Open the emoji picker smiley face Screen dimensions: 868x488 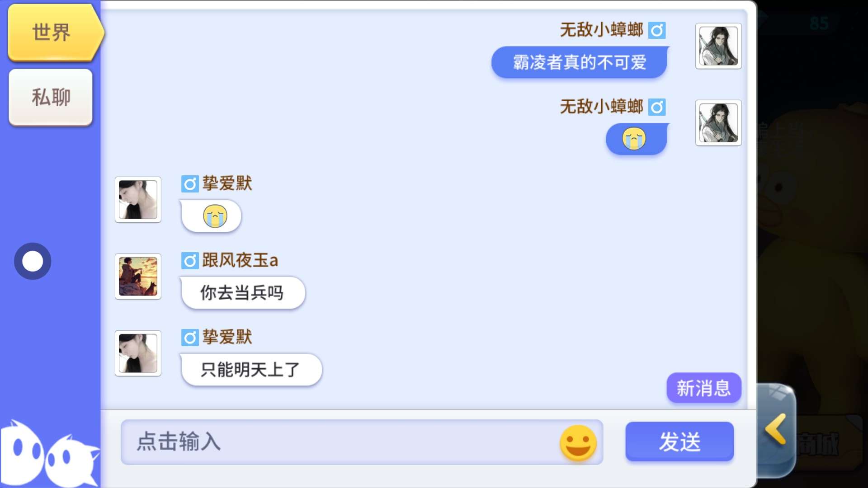[578, 442]
